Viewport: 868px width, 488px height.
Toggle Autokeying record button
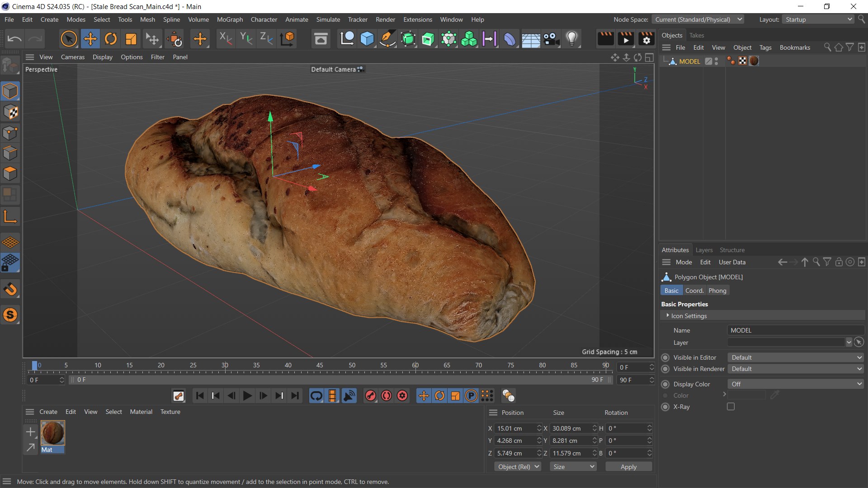pos(387,396)
